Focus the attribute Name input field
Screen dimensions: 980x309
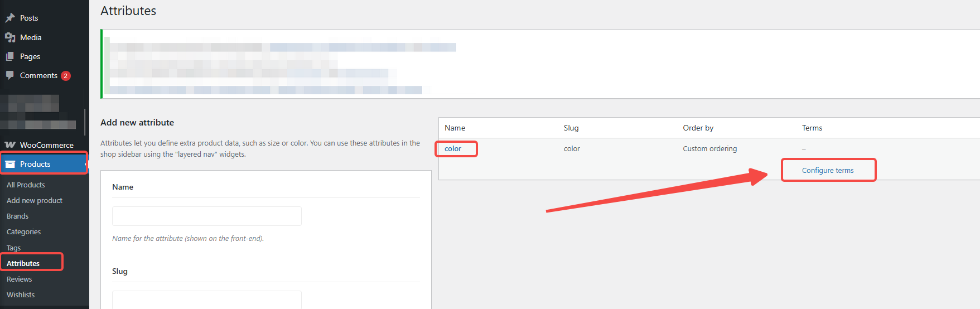point(207,216)
